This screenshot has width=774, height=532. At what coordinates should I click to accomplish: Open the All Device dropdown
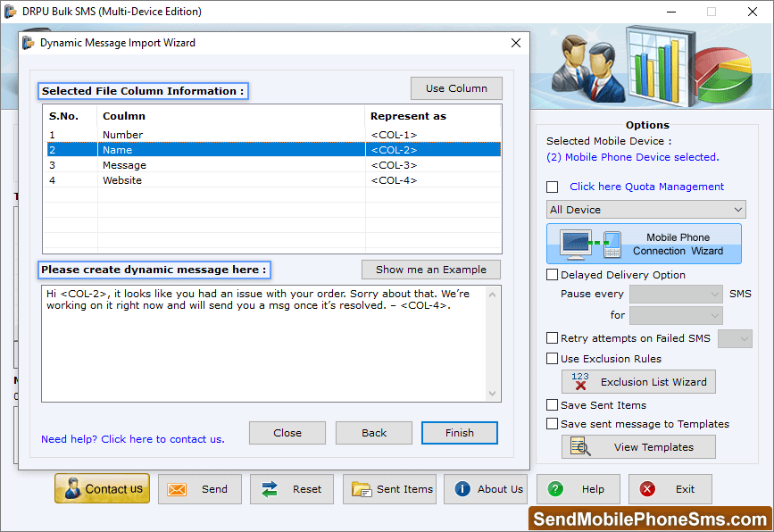pos(645,210)
